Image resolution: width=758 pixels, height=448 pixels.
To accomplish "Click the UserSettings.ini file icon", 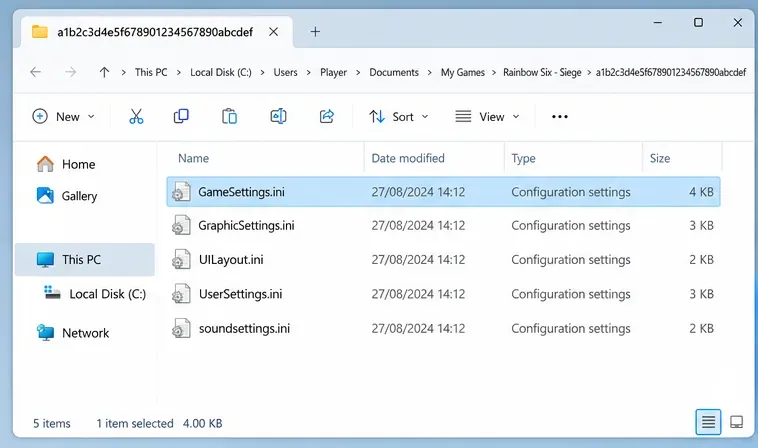I will click(x=181, y=294).
